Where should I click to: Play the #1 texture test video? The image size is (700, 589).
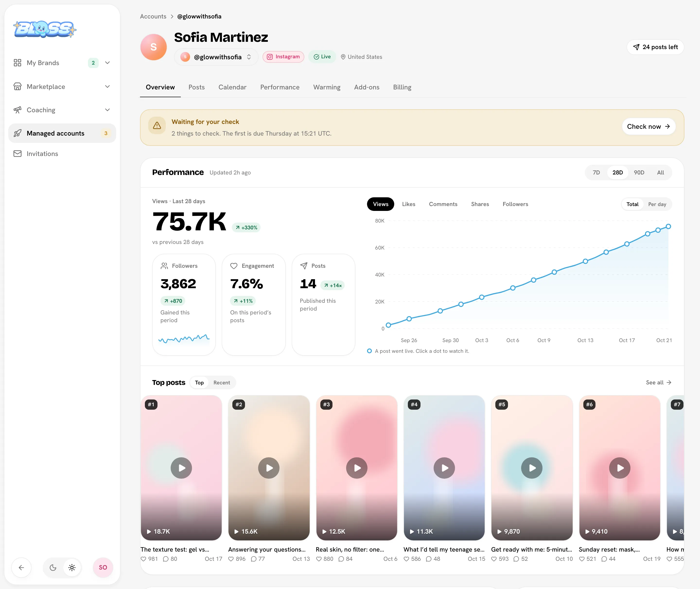tap(181, 468)
